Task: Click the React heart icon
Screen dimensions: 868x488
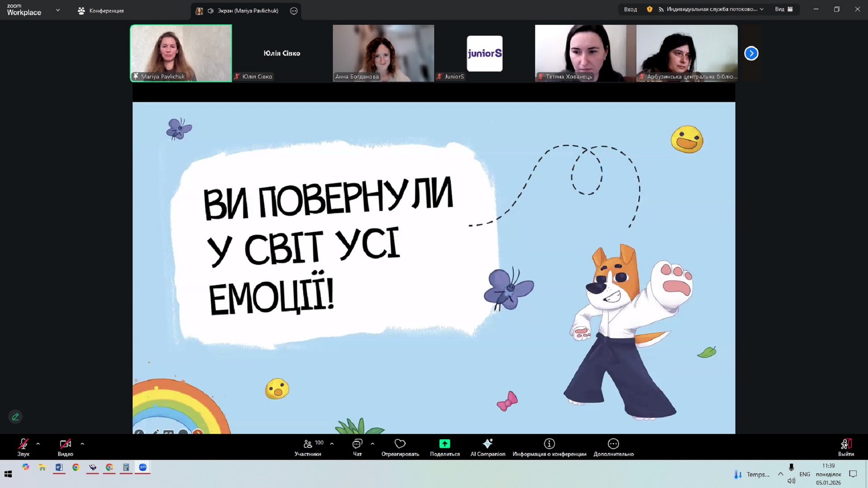Action: 400,444
